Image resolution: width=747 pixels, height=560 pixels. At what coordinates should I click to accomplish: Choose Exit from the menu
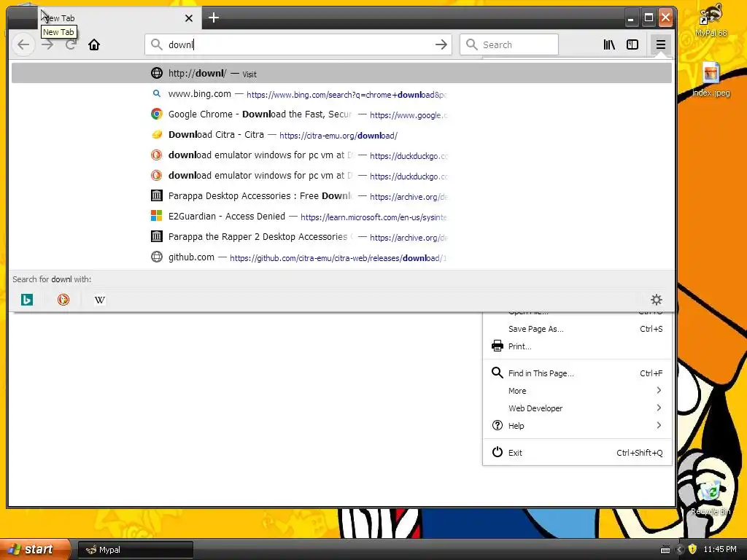(577, 452)
